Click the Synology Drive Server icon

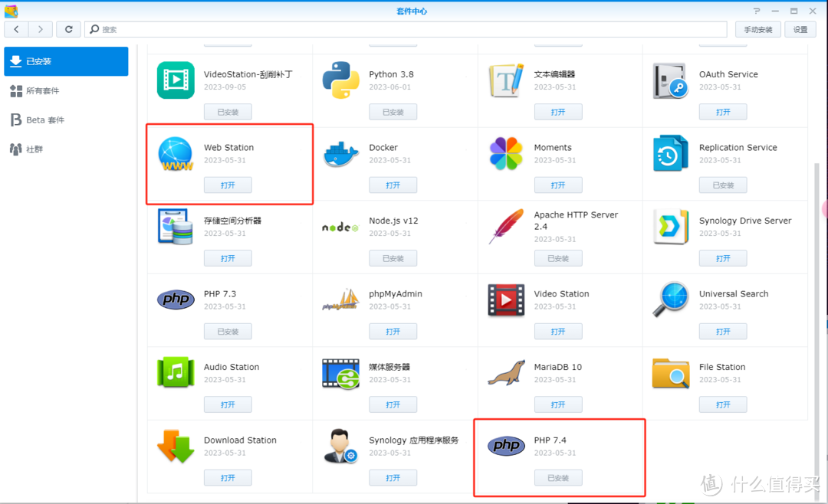point(671,227)
